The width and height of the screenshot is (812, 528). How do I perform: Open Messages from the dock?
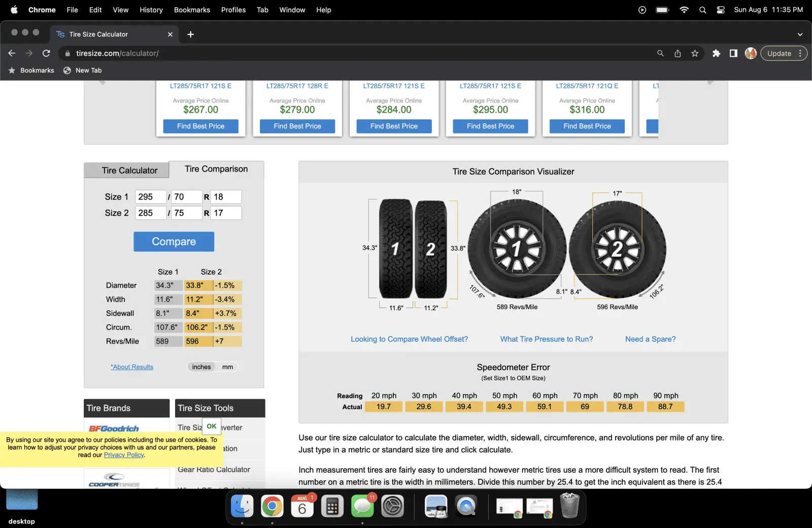362,506
